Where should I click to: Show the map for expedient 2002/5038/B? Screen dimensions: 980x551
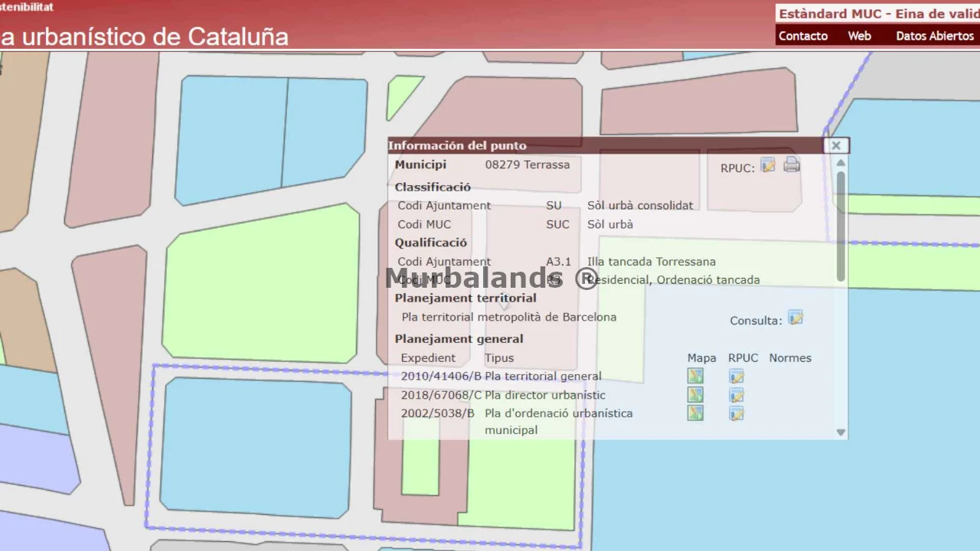[695, 413]
